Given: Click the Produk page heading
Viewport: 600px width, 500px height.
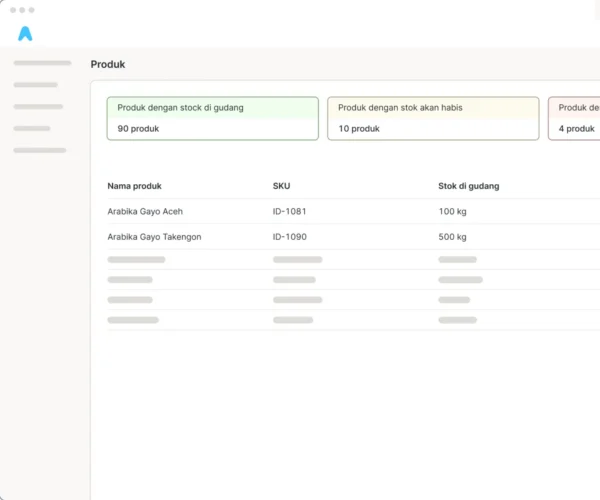Looking at the screenshot, I should click(x=108, y=64).
